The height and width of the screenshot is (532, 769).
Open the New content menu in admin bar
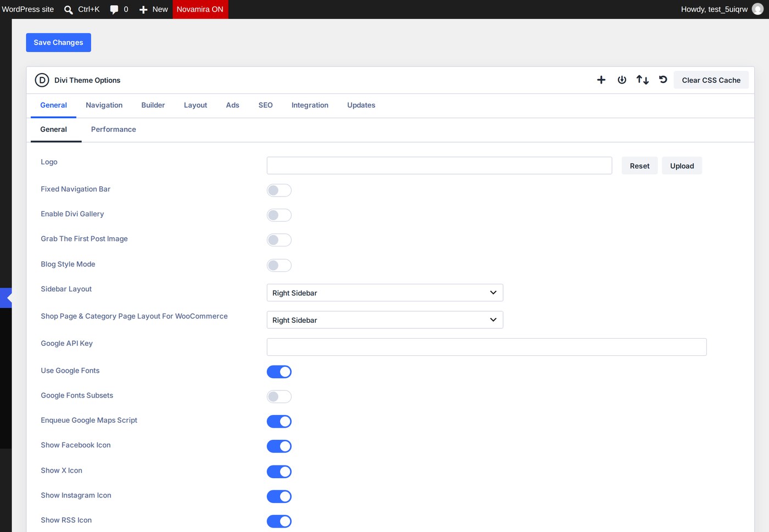tap(153, 9)
